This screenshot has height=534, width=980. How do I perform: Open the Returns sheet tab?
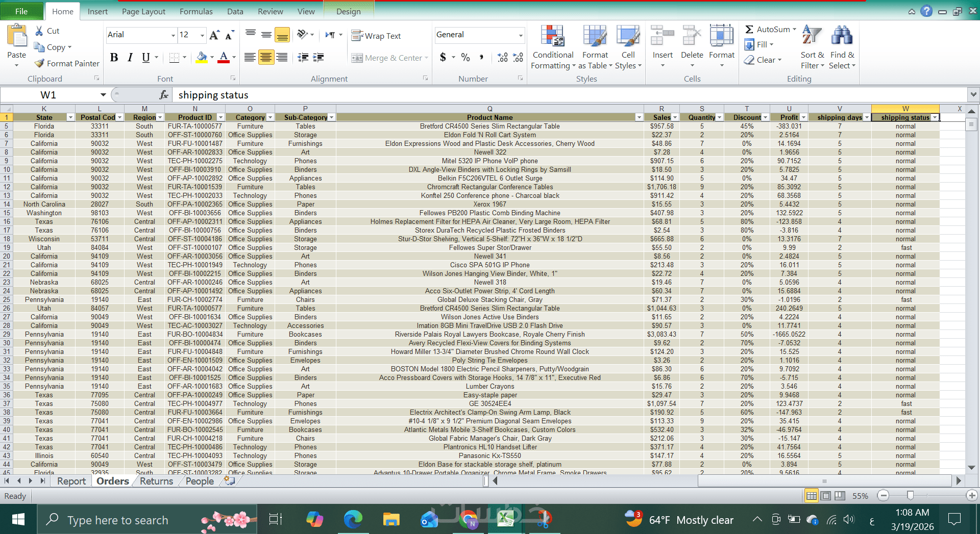click(156, 481)
